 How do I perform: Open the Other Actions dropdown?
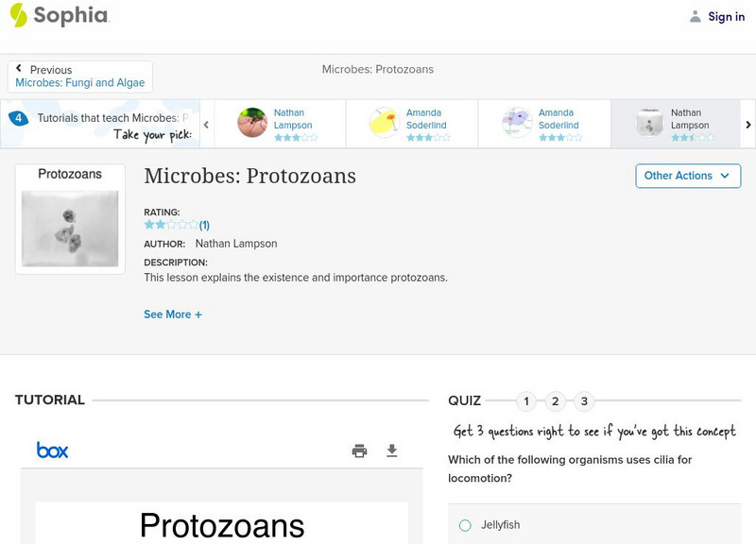pyautogui.click(x=688, y=176)
